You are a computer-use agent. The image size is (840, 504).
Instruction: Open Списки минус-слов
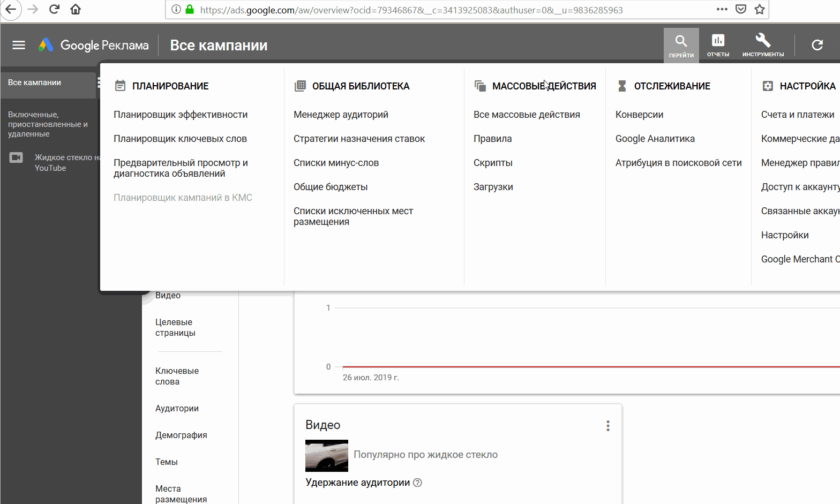[x=336, y=163]
